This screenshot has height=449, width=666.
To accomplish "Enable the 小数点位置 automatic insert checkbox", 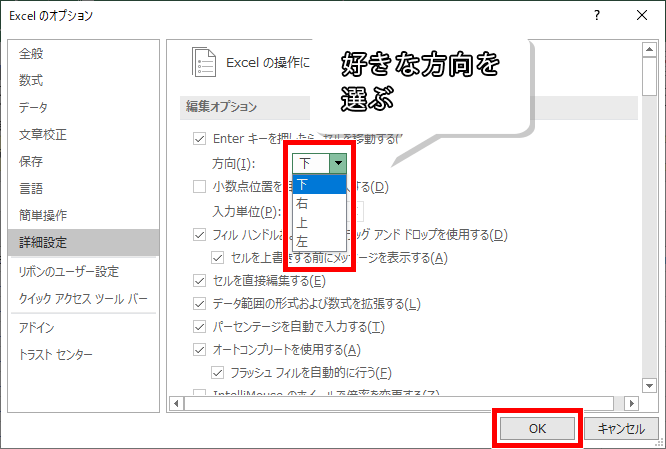I will point(200,186).
